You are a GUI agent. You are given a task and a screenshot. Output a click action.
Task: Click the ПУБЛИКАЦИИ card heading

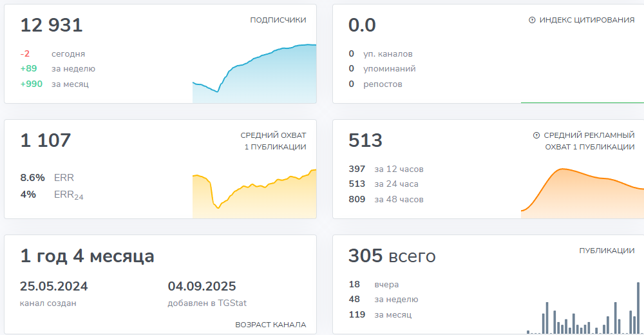coord(607,251)
